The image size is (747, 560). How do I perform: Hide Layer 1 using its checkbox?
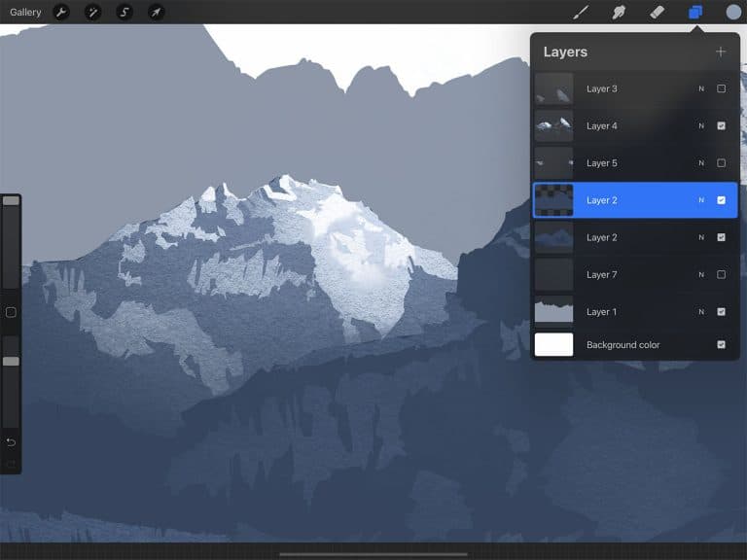pyautogui.click(x=722, y=311)
